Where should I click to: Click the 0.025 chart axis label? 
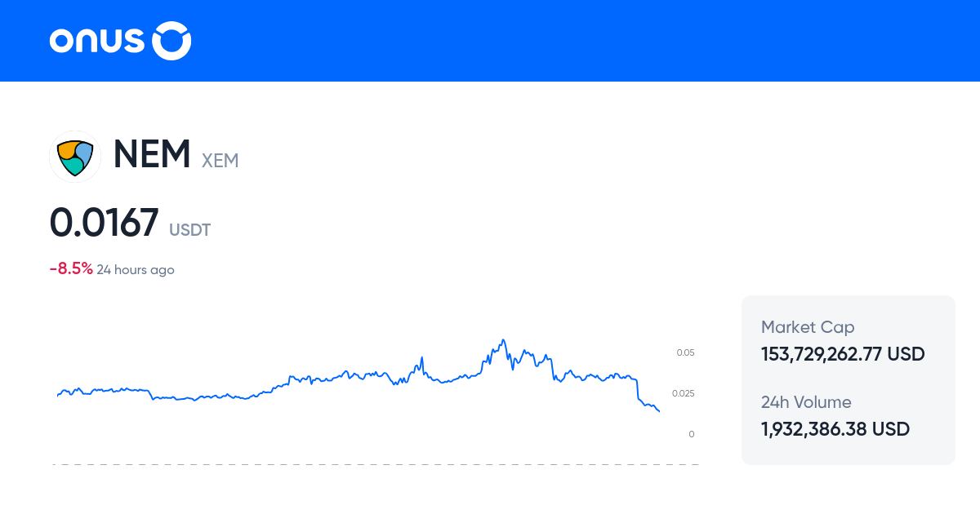click(683, 393)
